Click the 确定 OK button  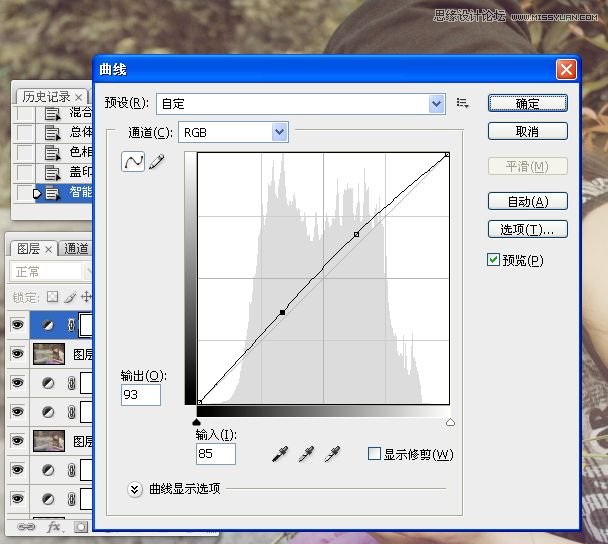[x=527, y=104]
